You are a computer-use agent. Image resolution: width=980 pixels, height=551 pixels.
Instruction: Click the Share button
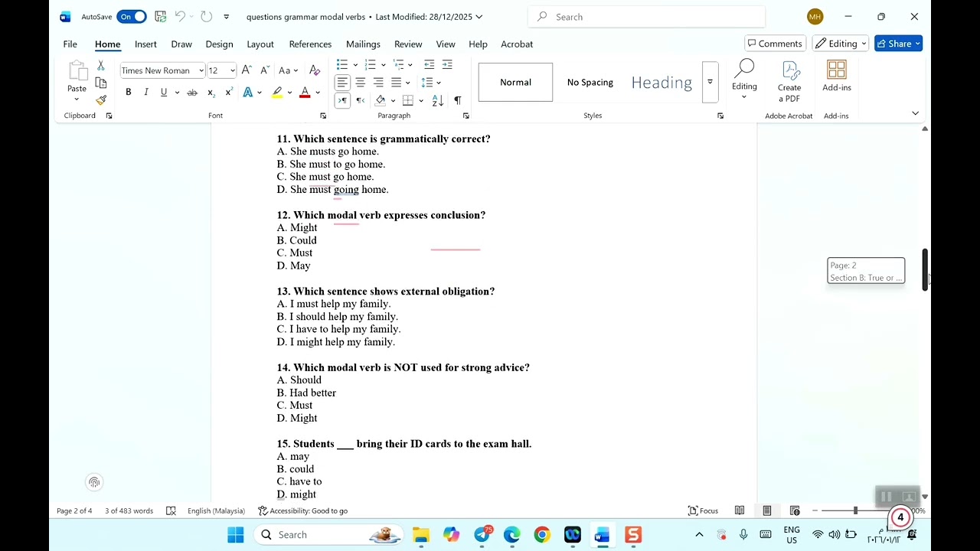pyautogui.click(x=898, y=44)
